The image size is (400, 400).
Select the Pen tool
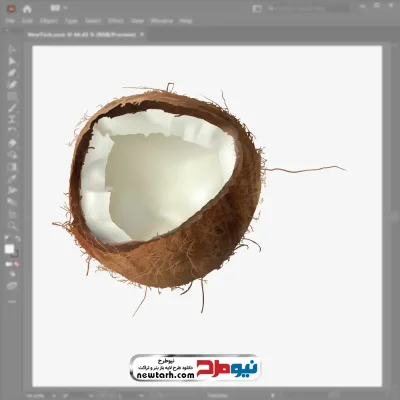(x=12, y=73)
